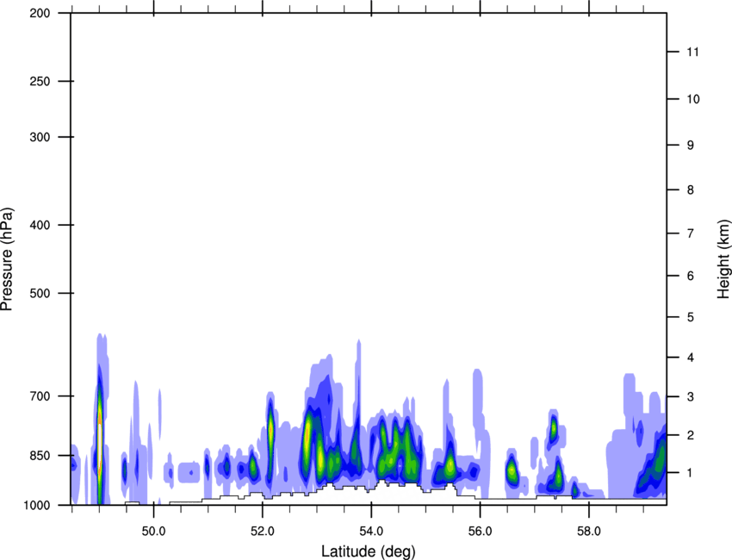732x560 pixels.
Task: Click the 6 km height label
Action: (x=691, y=276)
